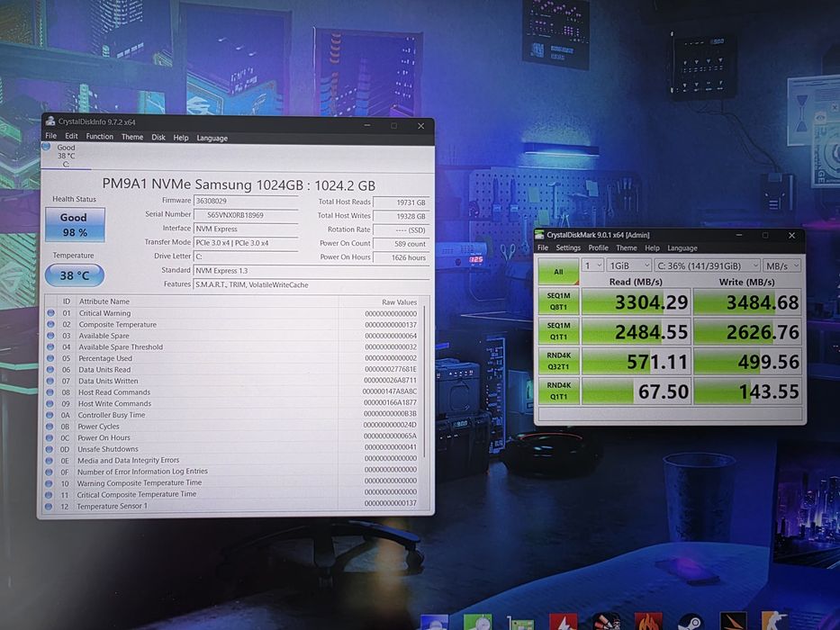This screenshot has height=630, width=840.
Task: Open test count dropdown showing 1
Action: click(592, 265)
